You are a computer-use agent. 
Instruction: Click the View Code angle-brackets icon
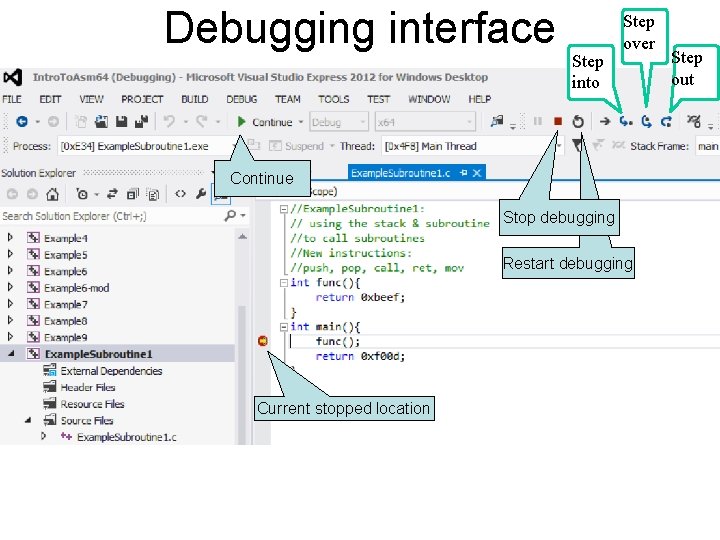[x=180, y=194]
